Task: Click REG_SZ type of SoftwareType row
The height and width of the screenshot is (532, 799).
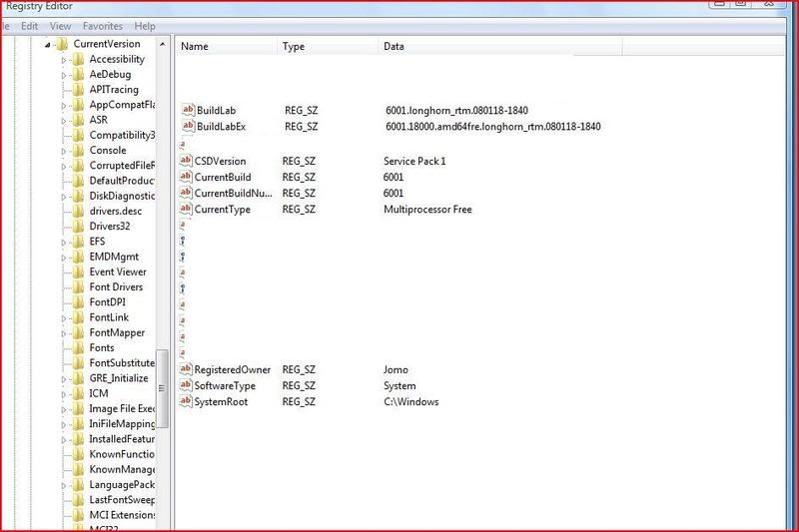Action: pyautogui.click(x=299, y=386)
